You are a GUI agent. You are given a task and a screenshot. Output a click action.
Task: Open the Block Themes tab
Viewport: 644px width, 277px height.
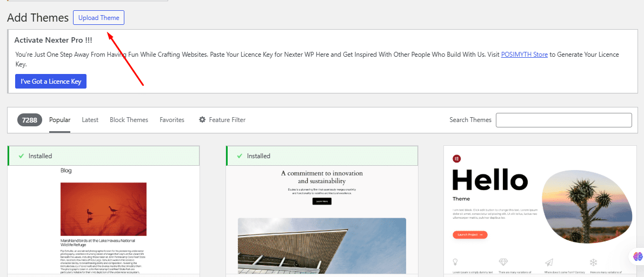(129, 120)
